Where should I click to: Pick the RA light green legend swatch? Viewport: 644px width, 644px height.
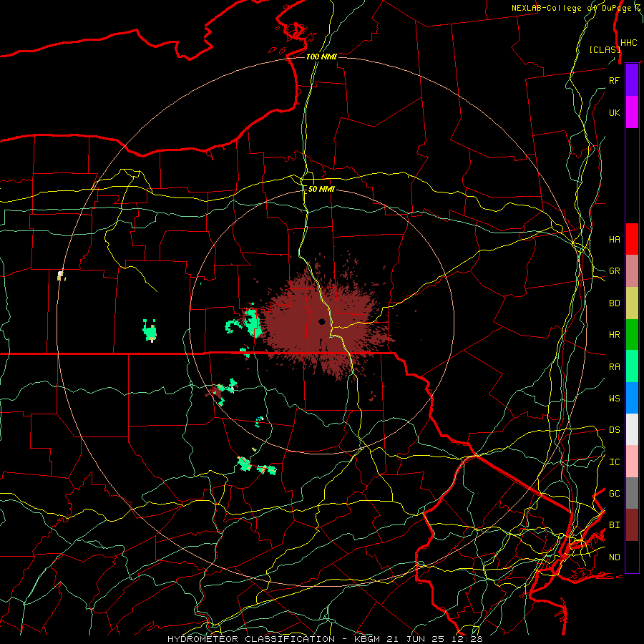pyautogui.click(x=632, y=366)
